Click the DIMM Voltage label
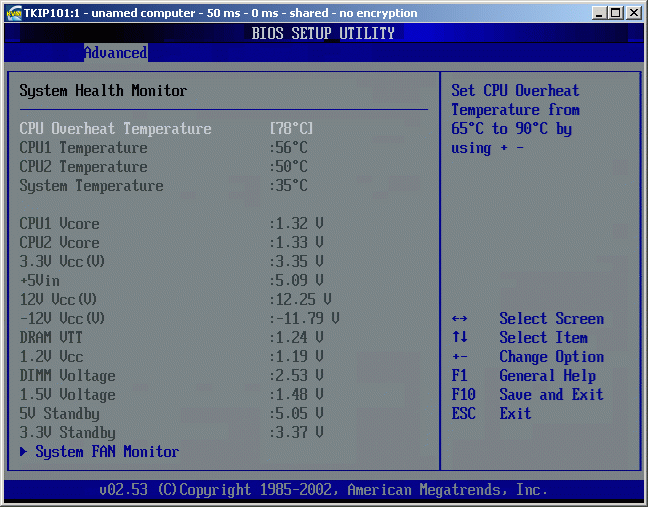 (x=67, y=376)
